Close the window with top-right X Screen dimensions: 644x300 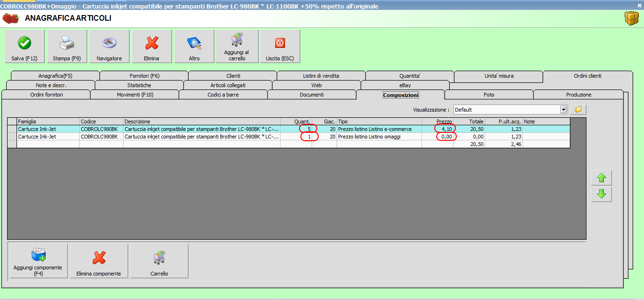tap(640, 5)
